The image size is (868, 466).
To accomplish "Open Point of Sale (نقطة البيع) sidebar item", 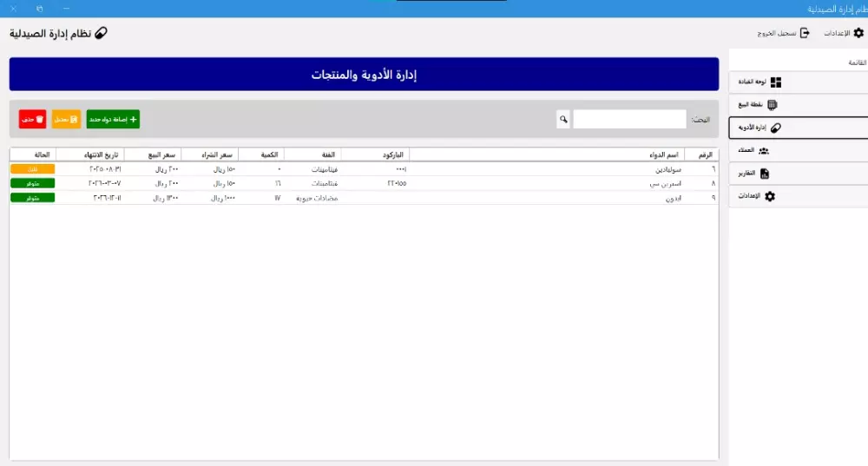I will [799, 105].
